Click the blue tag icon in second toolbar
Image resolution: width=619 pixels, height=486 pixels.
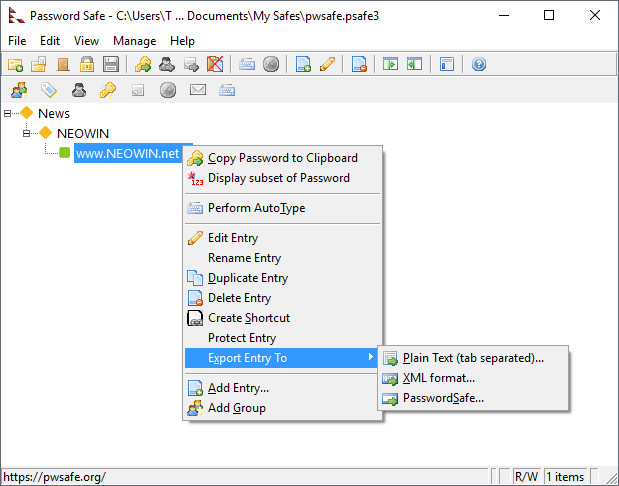click(x=48, y=91)
